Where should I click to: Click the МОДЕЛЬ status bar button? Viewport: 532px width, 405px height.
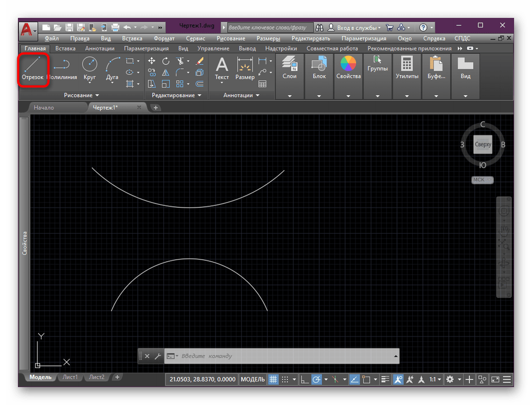[x=253, y=379]
